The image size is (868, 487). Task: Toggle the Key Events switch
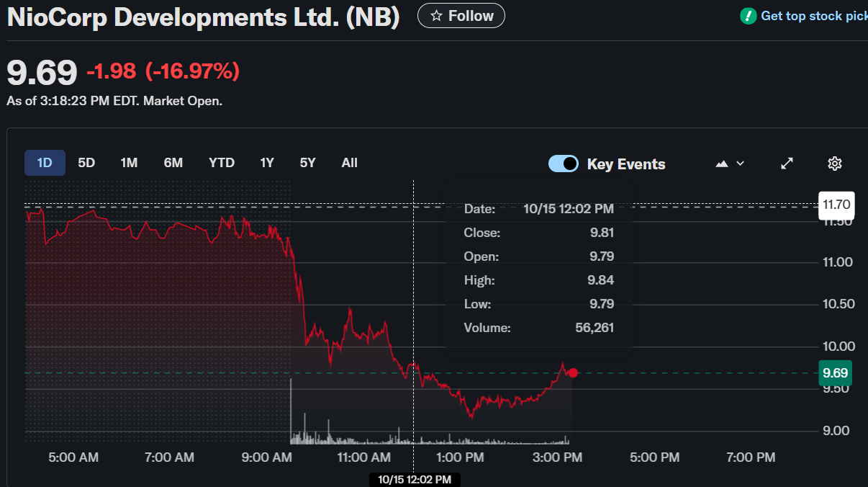[x=563, y=164]
